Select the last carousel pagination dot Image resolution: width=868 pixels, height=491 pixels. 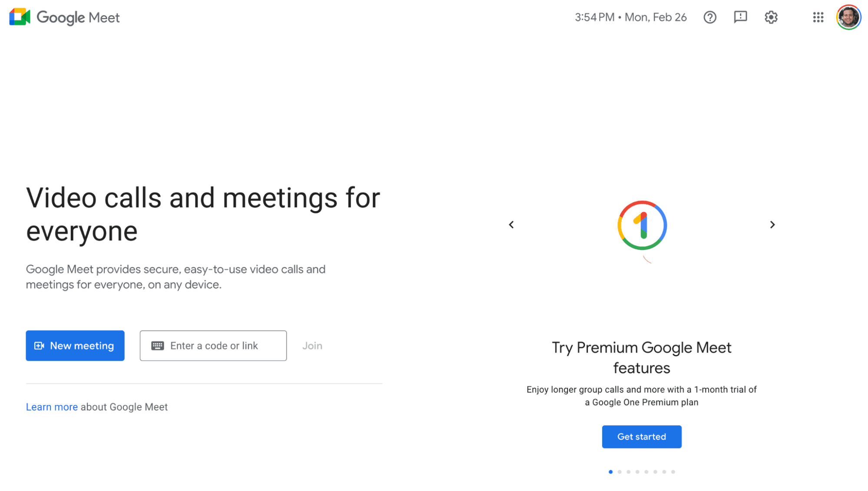pyautogui.click(x=673, y=472)
